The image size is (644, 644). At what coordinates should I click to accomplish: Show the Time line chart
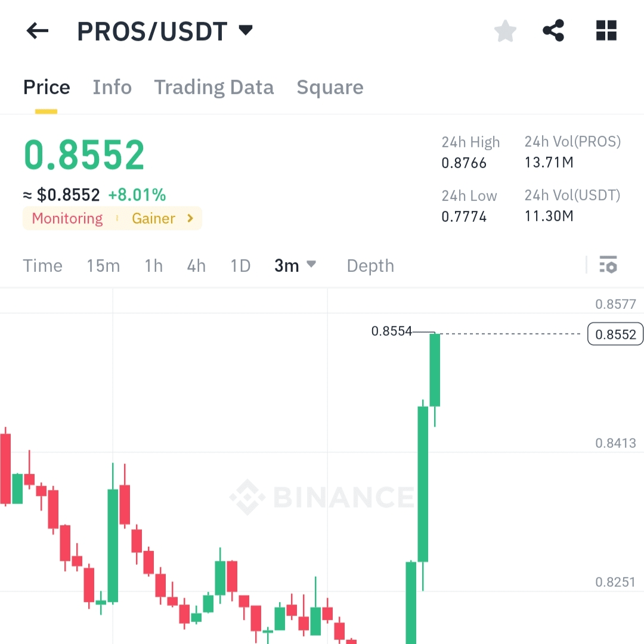click(x=42, y=265)
